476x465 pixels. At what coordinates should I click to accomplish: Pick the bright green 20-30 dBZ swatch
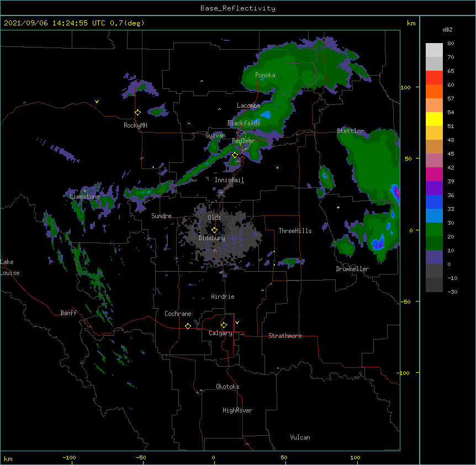[434, 230]
